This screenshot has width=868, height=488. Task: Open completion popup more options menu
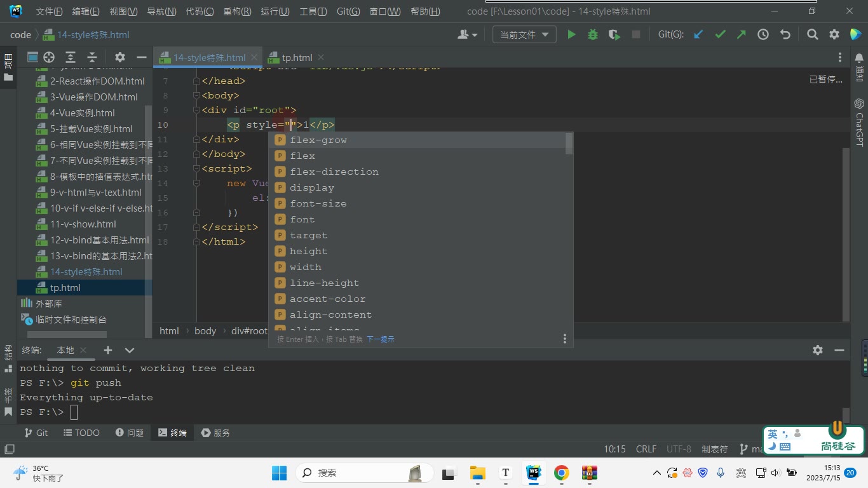coord(564,339)
